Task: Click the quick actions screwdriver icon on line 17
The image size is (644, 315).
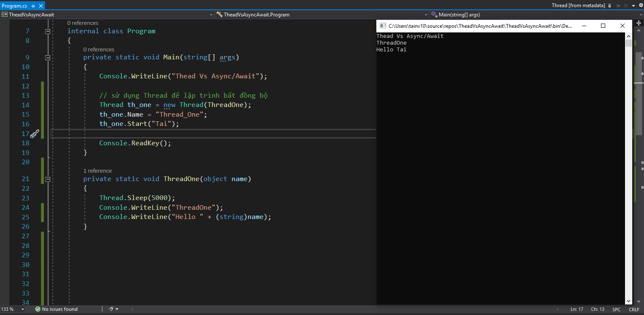Action: point(35,134)
